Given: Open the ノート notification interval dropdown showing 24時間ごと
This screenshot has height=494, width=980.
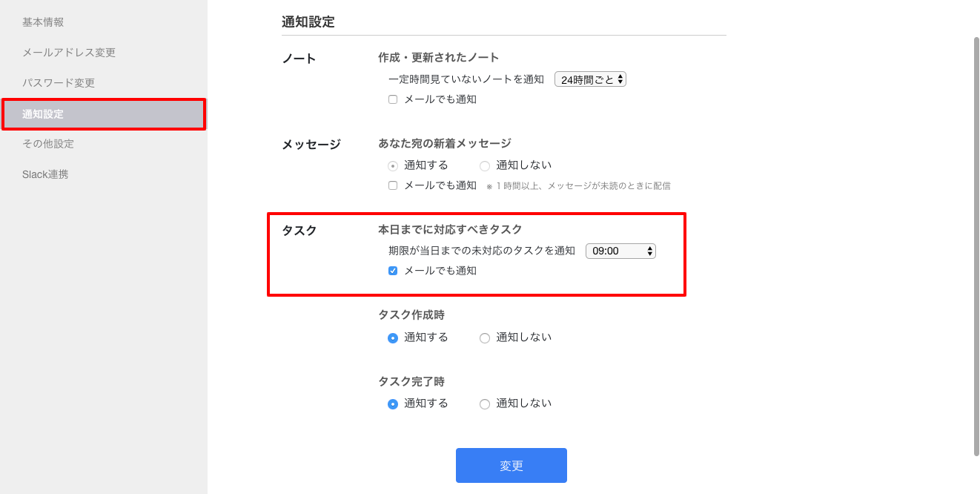Looking at the screenshot, I should pyautogui.click(x=586, y=78).
